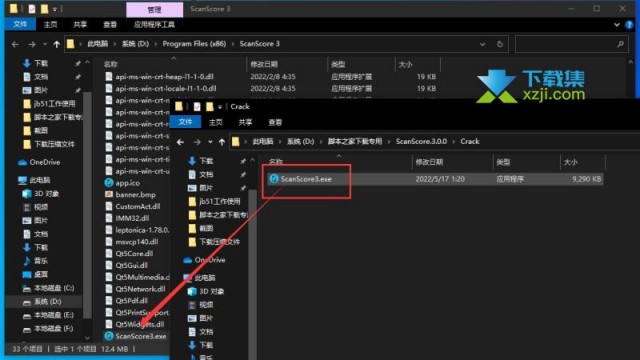Select banner.bmp file
Image resolution: width=640 pixels, height=360 pixels.
coord(130,195)
